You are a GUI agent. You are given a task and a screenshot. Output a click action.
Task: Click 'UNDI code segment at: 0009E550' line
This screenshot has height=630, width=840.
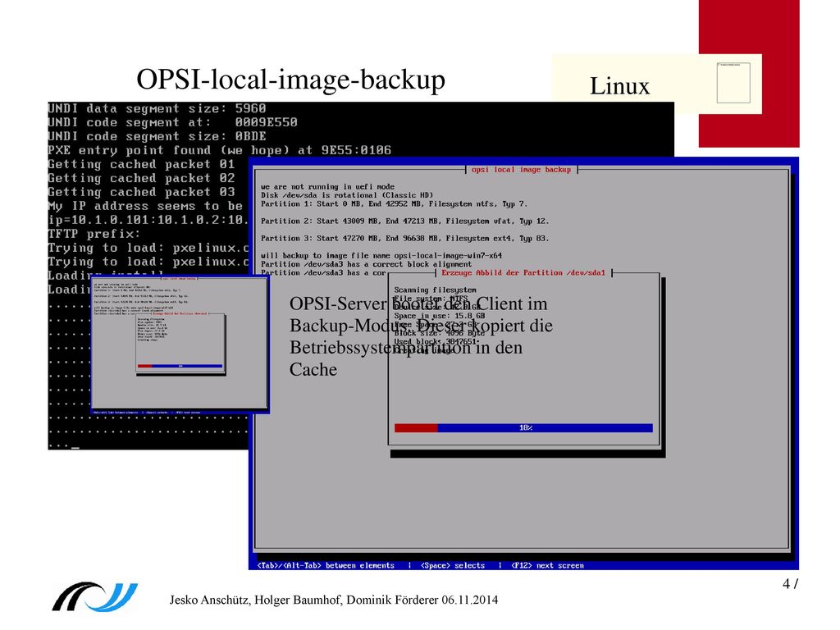[x=172, y=123]
